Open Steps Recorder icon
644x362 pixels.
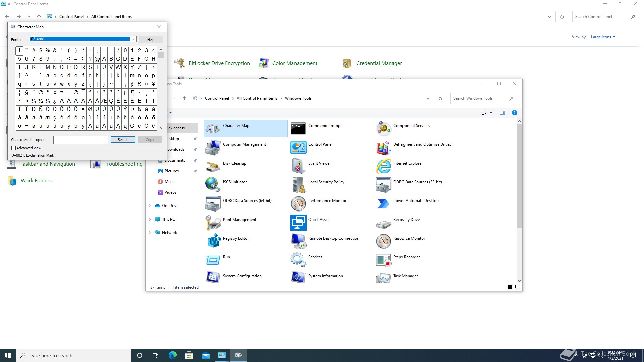pos(383,260)
